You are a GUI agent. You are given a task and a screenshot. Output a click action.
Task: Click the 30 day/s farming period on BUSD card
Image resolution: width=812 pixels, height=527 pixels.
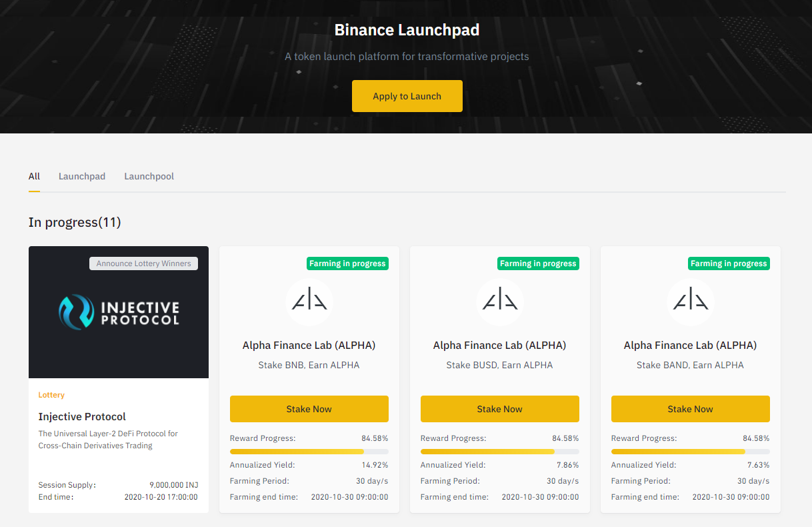coord(563,481)
